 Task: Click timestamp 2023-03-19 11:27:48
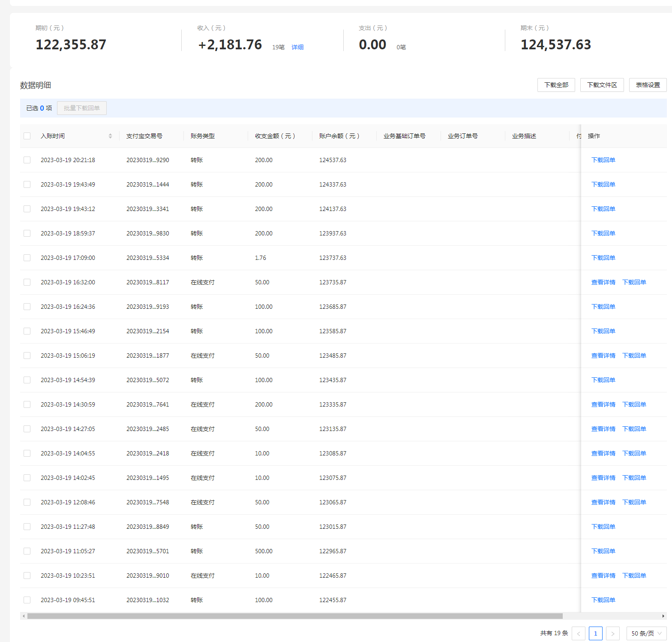(x=68, y=527)
